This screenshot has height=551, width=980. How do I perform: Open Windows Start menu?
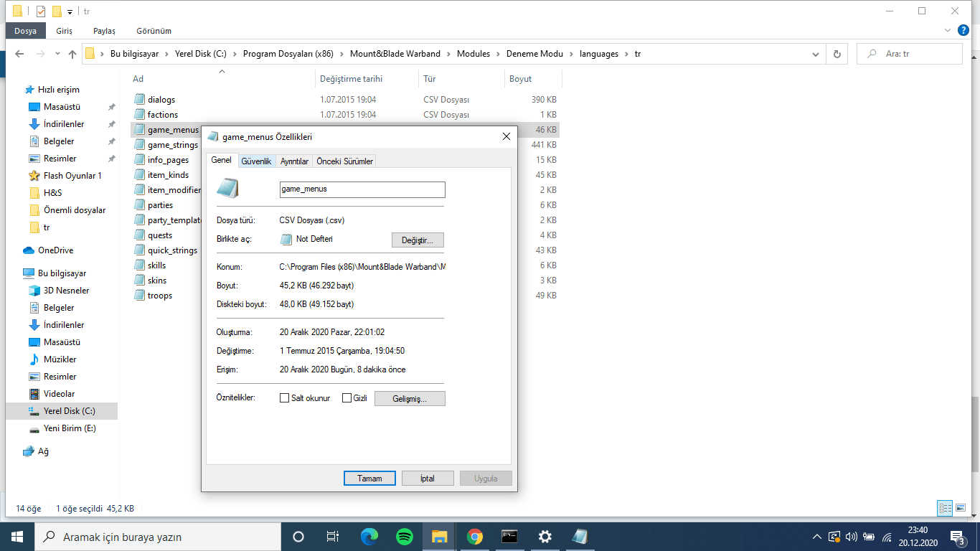pyautogui.click(x=17, y=536)
